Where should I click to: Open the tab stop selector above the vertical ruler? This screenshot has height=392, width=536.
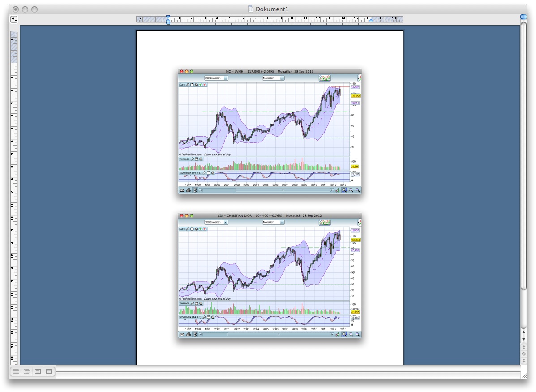pyautogui.click(x=14, y=20)
